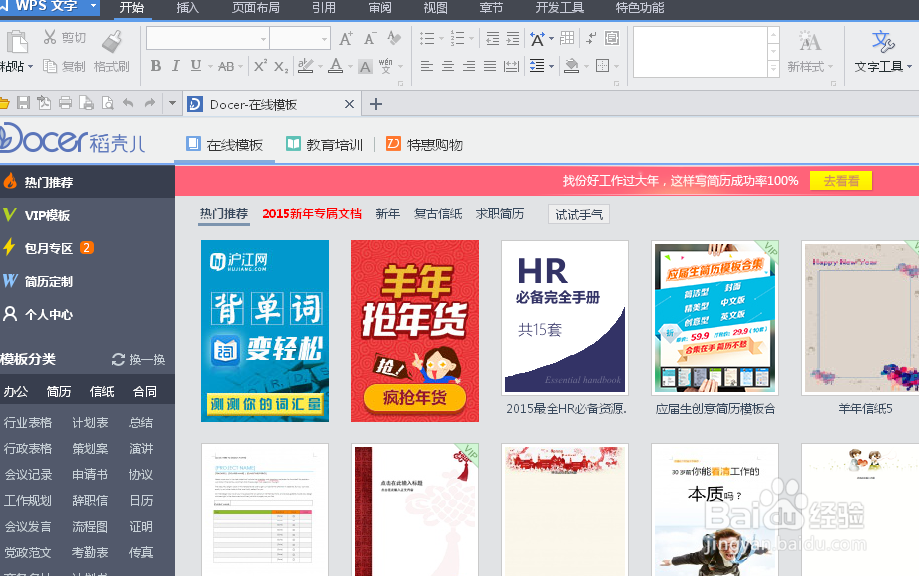This screenshot has height=576, width=919.
Task: Open the line spacing dropdown arrow
Action: (552, 66)
